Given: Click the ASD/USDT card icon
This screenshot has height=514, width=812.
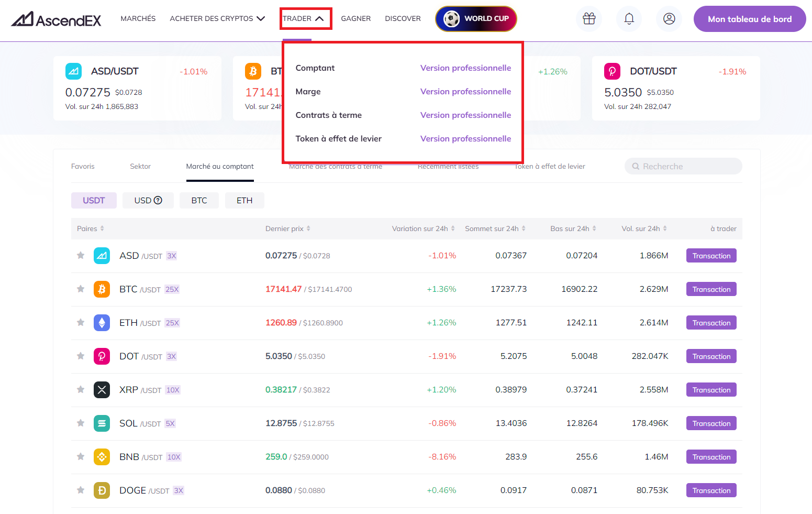Looking at the screenshot, I should (73, 71).
